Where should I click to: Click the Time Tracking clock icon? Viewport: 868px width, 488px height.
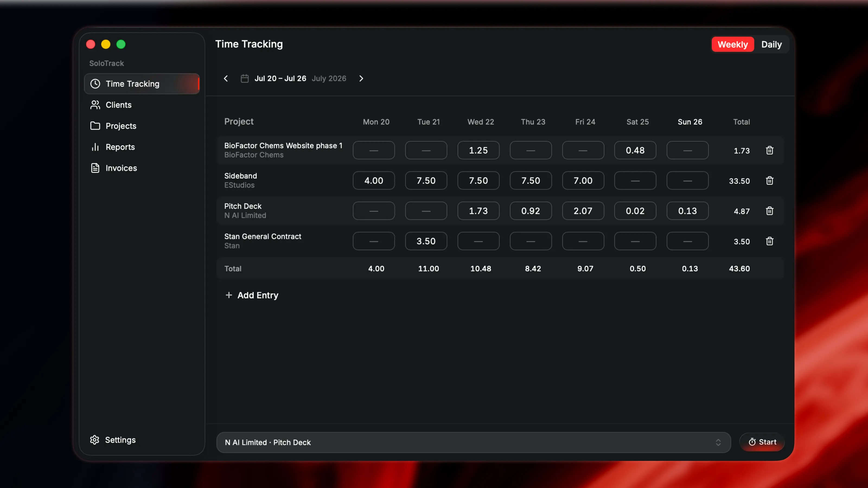coord(95,84)
